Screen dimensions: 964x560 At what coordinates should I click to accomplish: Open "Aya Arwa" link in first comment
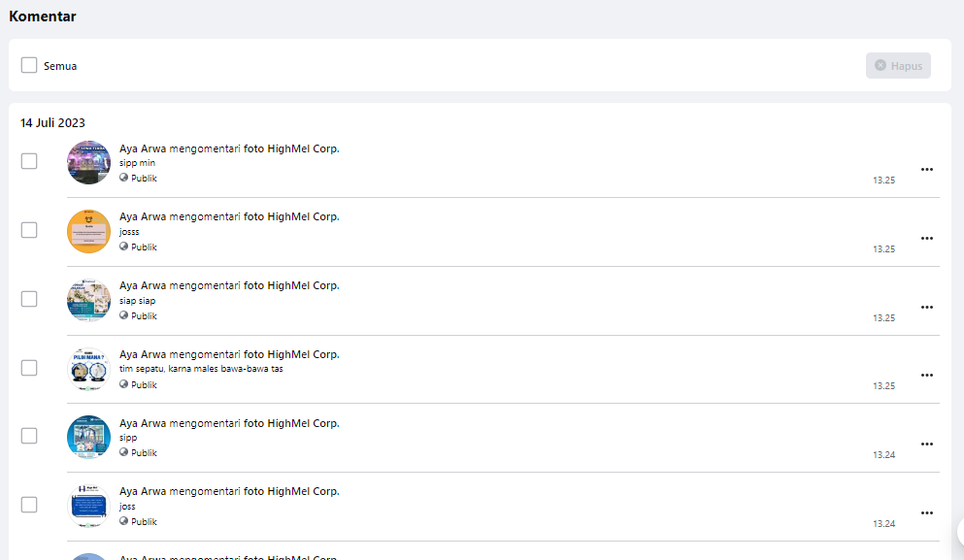143,148
